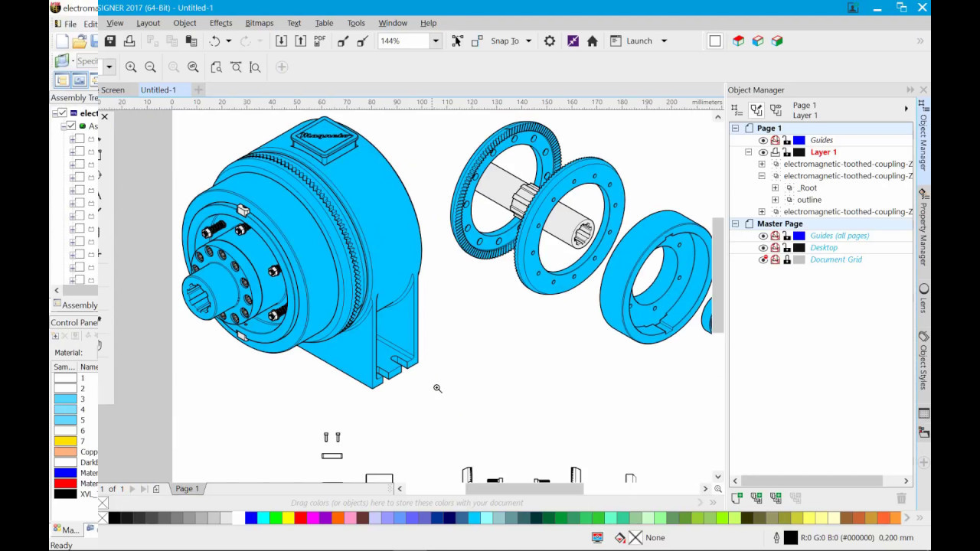
Task: Select the Export icon on the toolbar
Action: point(301,41)
